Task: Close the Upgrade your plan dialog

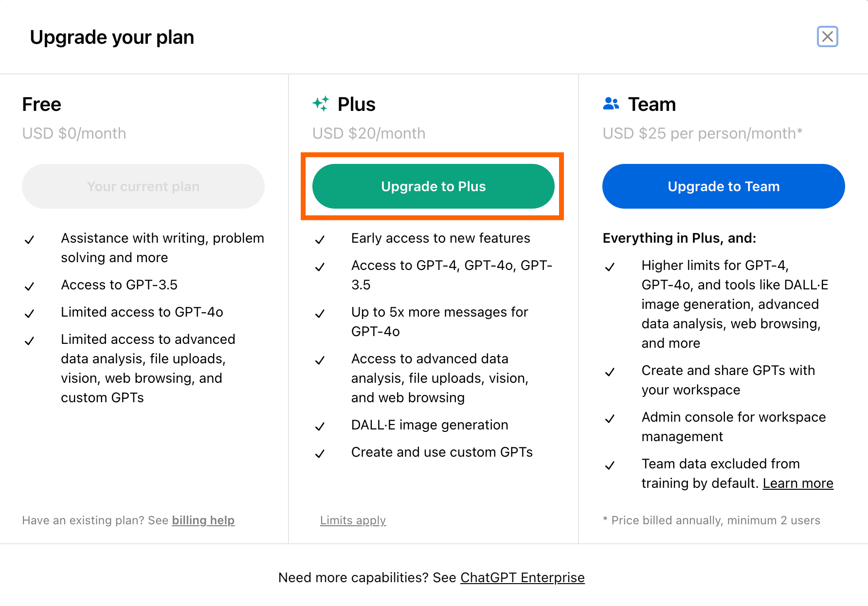Action: click(827, 36)
